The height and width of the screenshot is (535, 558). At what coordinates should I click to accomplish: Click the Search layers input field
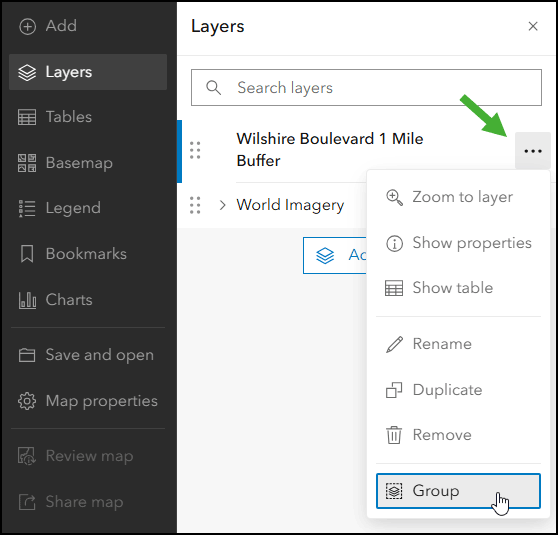tap(366, 88)
